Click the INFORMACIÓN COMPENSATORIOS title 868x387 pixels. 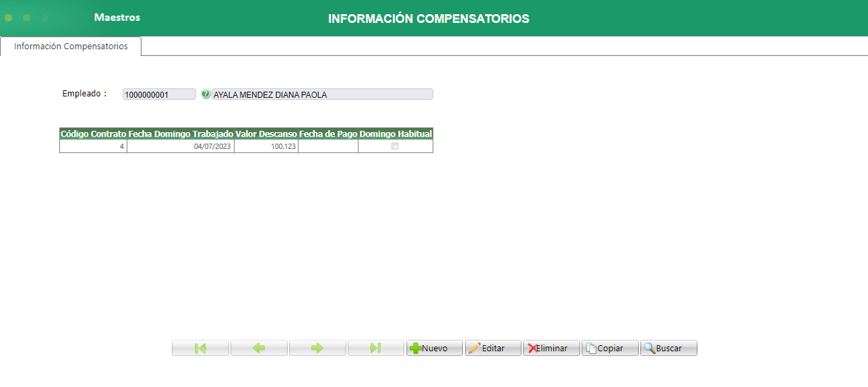pos(429,19)
